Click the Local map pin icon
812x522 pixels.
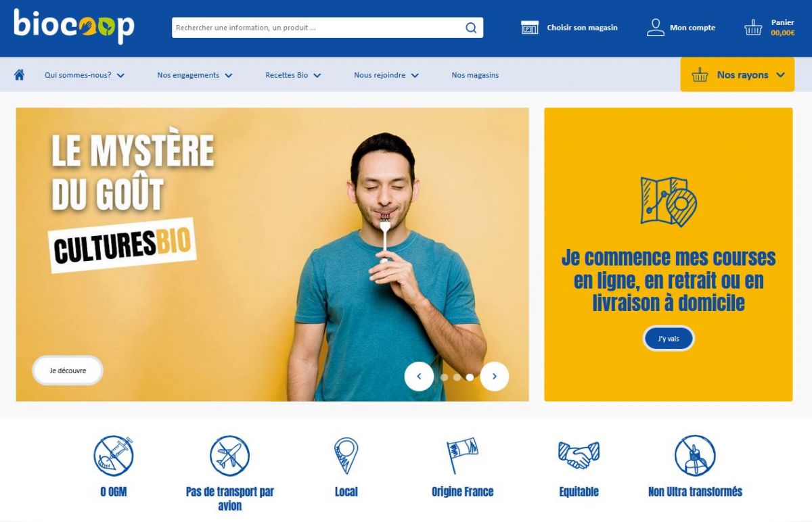click(x=346, y=456)
